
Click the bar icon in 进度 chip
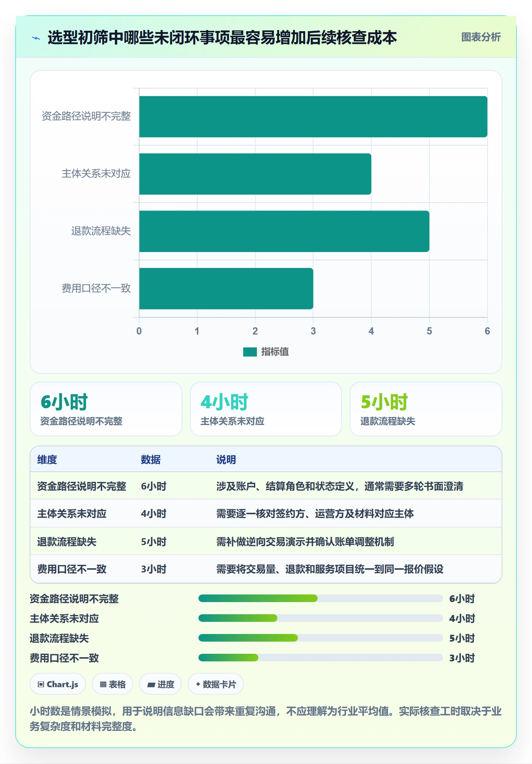pos(151,685)
